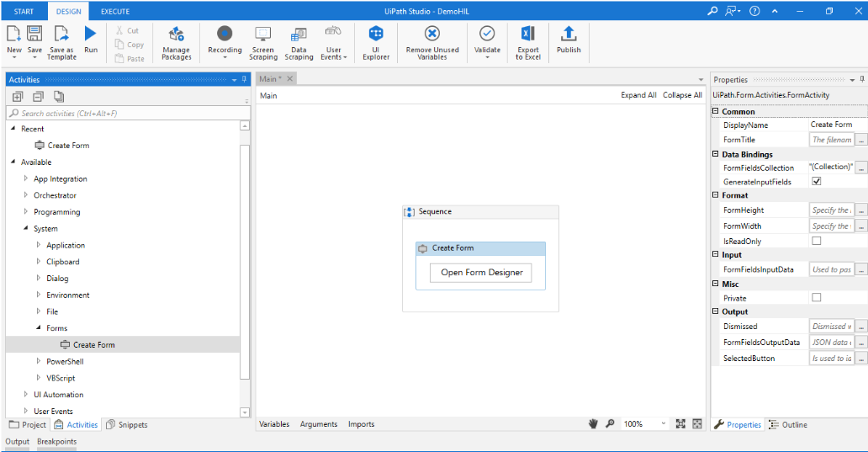
Task: Open the Arguments panel
Action: tap(318, 423)
